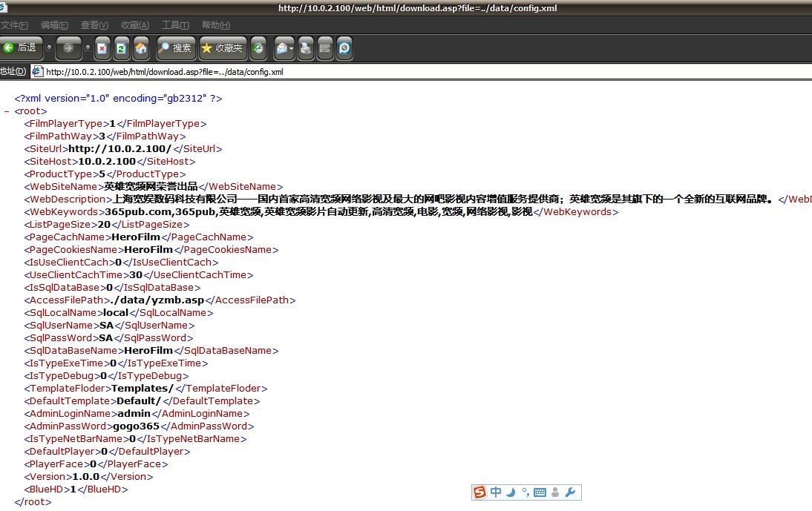Click the PageCachName value HeroFilm
The image size is (812, 511).
point(136,237)
